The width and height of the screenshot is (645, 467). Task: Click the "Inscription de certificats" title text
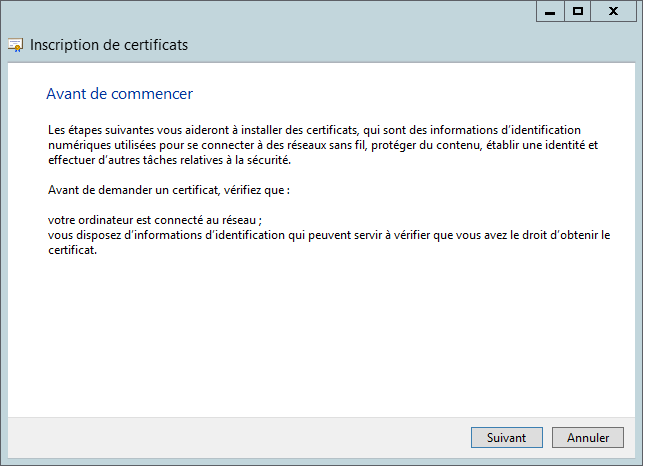109,45
